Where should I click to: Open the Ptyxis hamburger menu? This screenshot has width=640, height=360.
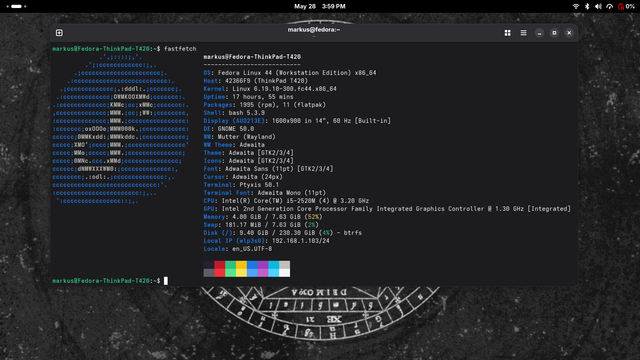tap(523, 33)
